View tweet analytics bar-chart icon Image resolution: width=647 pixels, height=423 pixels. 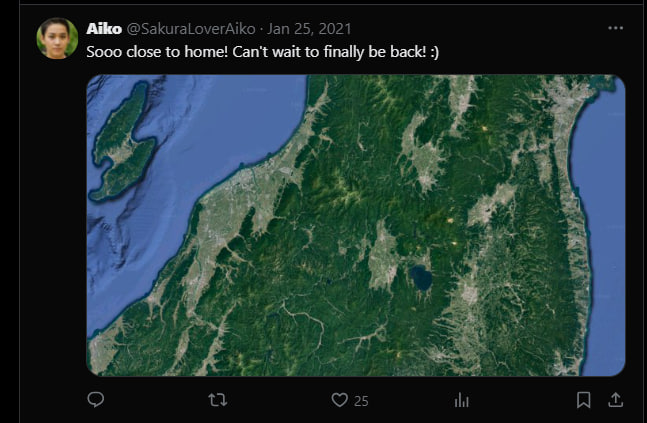coord(461,400)
